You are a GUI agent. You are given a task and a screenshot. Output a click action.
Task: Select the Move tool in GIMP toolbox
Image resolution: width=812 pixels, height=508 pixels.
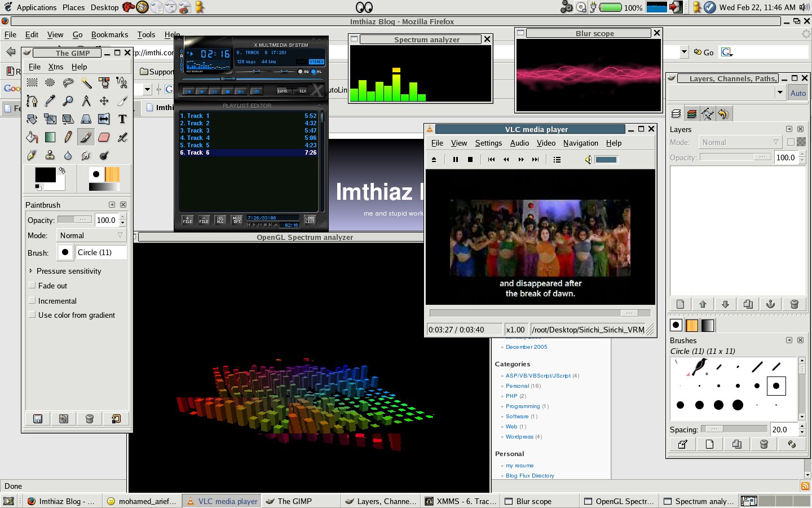pos(104,101)
